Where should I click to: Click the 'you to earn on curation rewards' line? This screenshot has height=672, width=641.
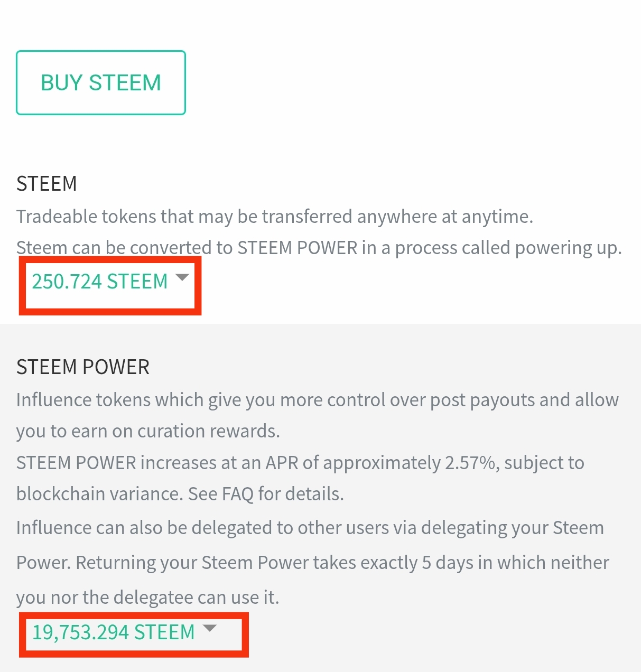pyautogui.click(x=148, y=431)
